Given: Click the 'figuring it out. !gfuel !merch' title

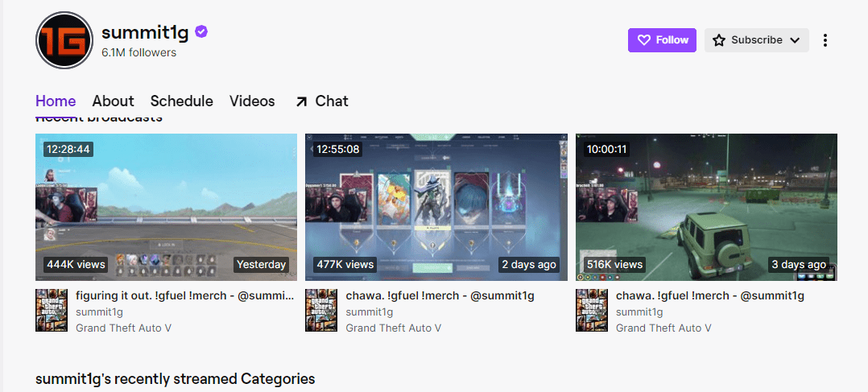Looking at the screenshot, I should coord(185,296).
